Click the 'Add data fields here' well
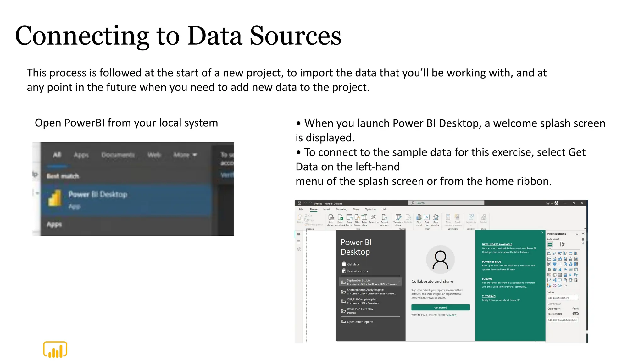The image size is (644, 362). click(x=563, y=298)
